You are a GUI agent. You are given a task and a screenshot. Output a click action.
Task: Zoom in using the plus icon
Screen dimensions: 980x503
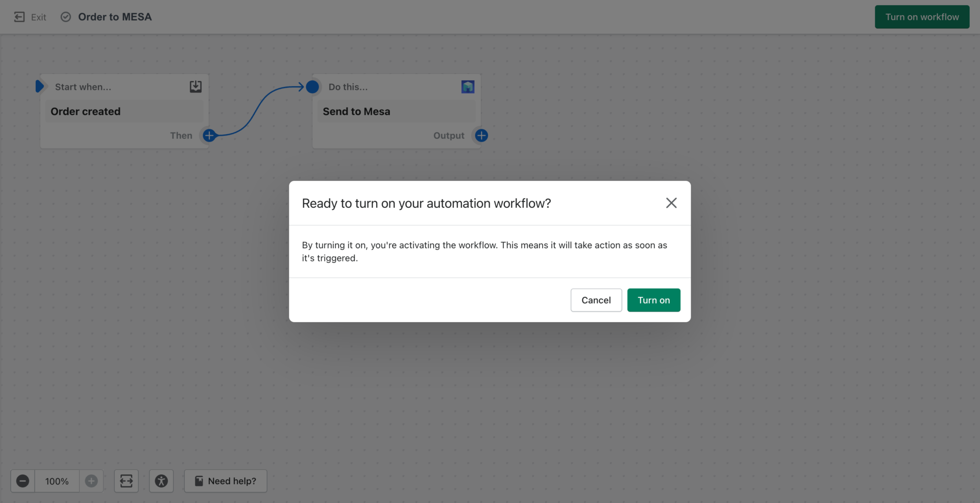tap(91, 481)
